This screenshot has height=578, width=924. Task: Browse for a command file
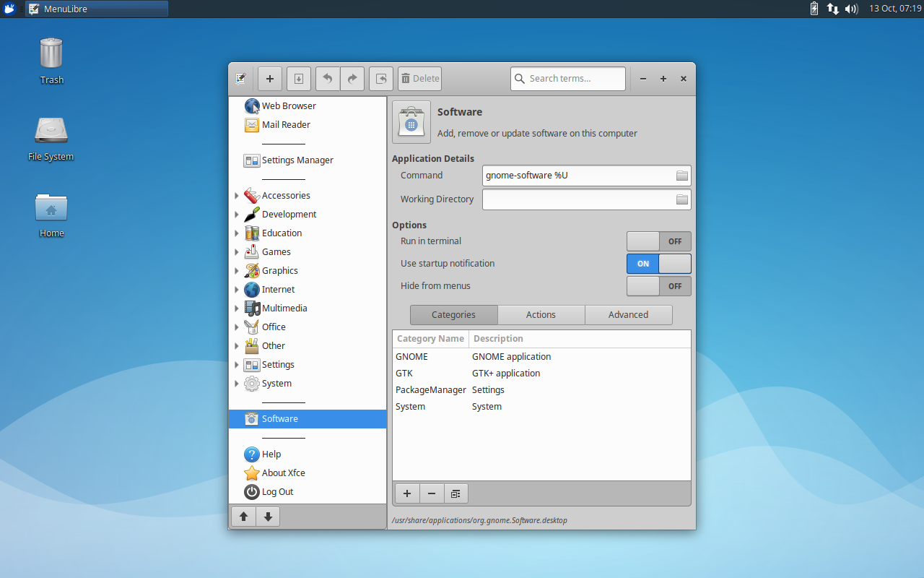point(681,175)
